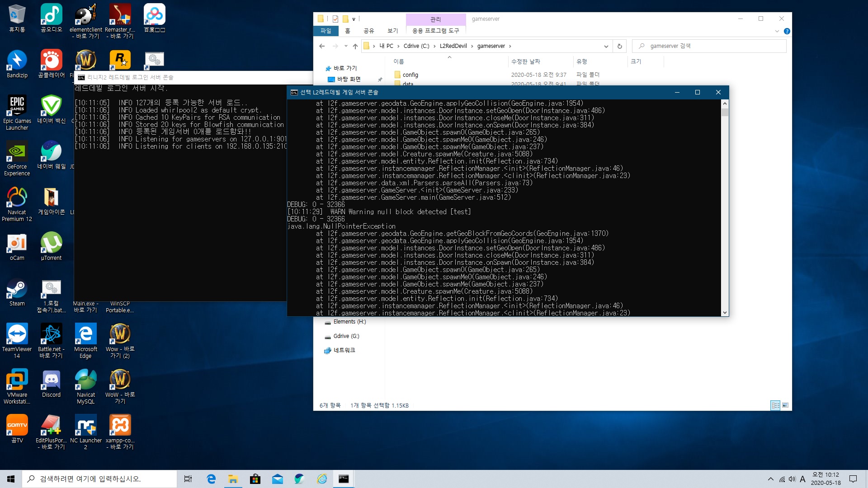
Task: Open the Epic Games Launcher icon
Action: (x=17, y=113)
